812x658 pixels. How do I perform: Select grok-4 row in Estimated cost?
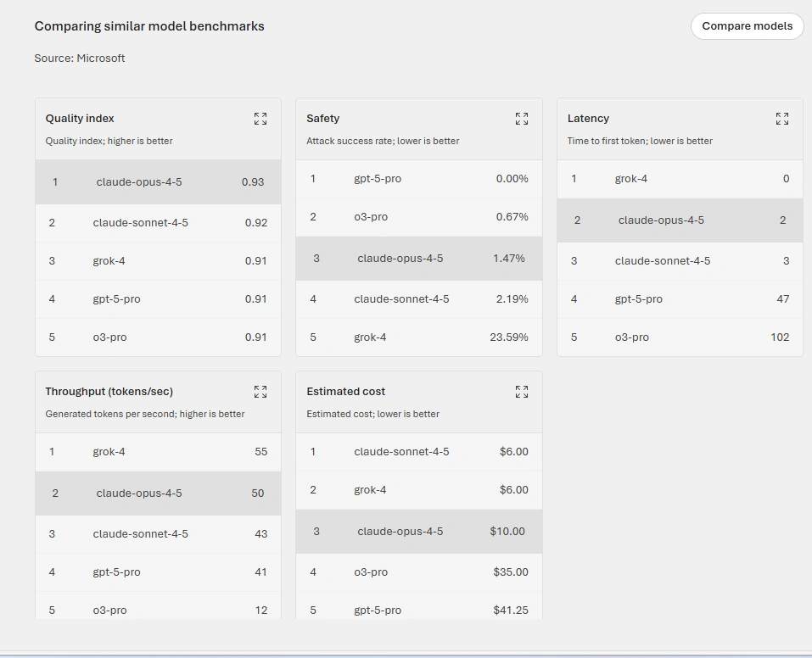tap(419, 490)
